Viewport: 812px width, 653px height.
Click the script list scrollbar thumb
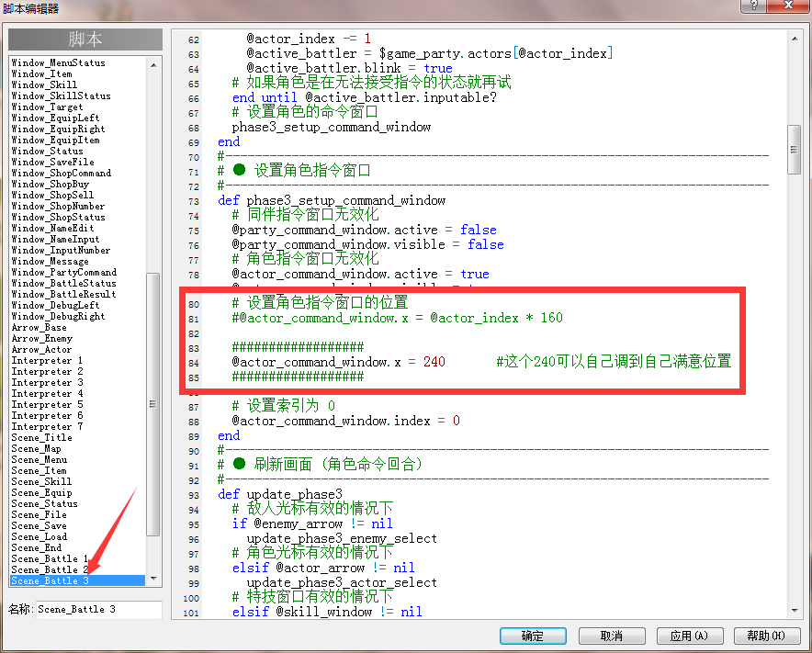153,404
